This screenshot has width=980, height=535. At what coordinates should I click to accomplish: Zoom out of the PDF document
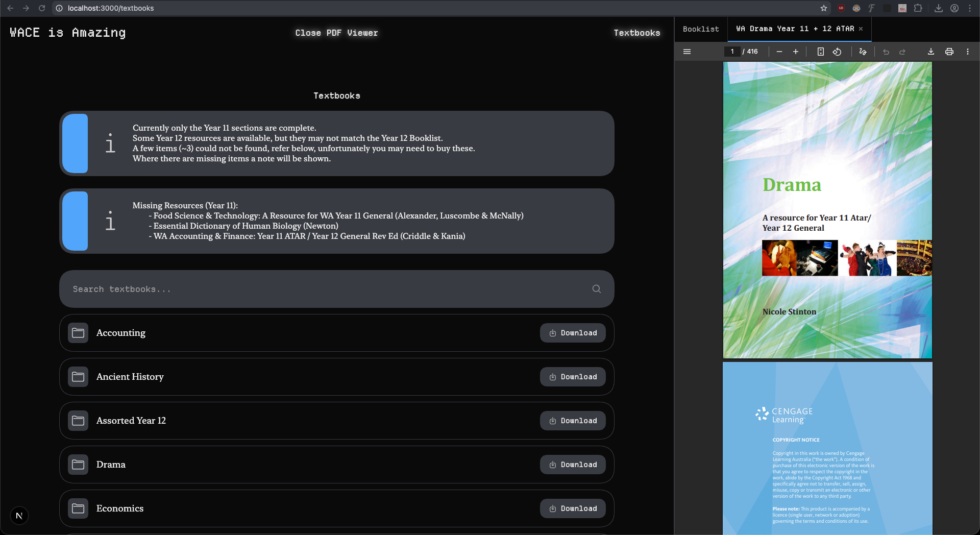tap(779, 52)
